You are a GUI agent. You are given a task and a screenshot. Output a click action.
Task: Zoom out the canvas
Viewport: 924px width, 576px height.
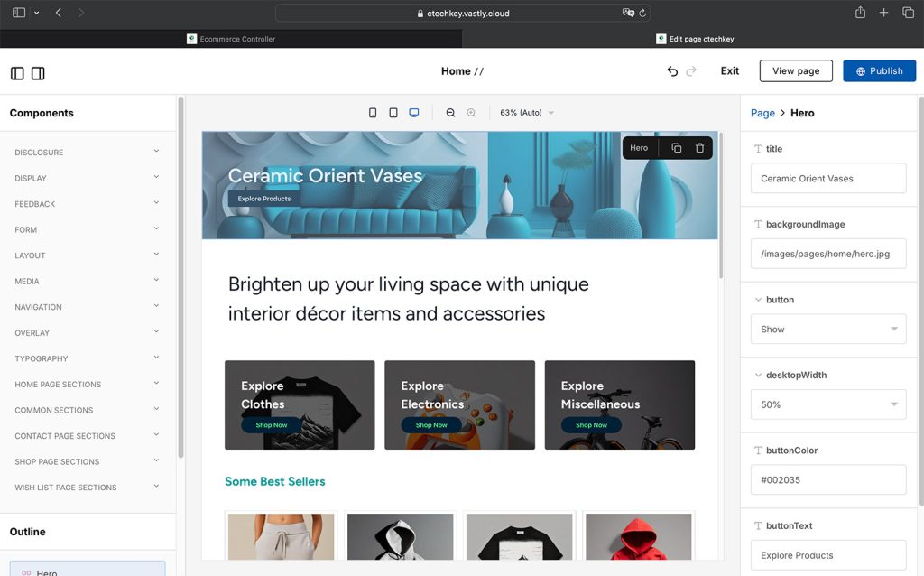(450, 113)
